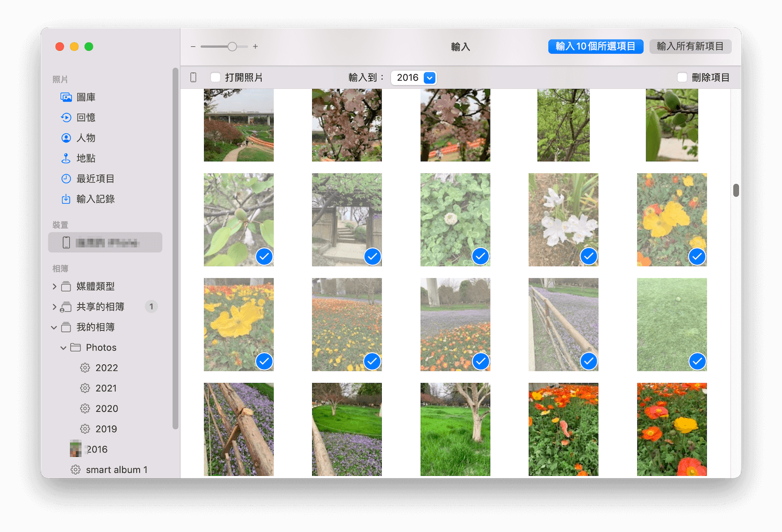Viewport: 782px width, 532px height.
Task: Click the sidebar vertical scrollbar
Action: (175, 249)
